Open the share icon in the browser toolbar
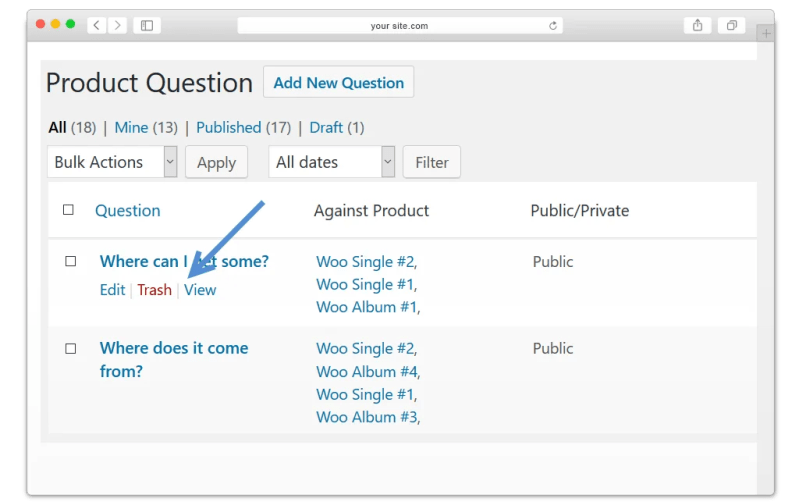799x502 pixels. pos(697,25)
